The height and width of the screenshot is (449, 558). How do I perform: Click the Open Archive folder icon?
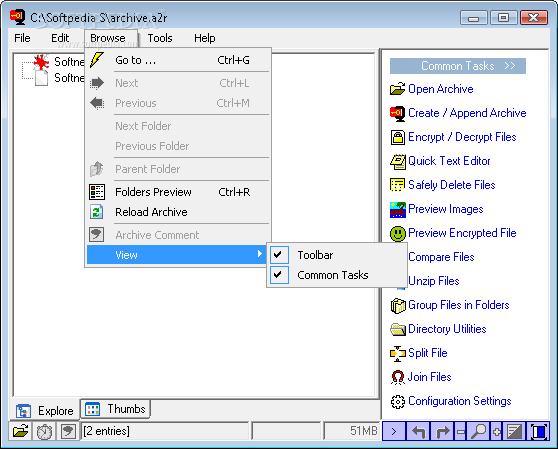[398, 89]
